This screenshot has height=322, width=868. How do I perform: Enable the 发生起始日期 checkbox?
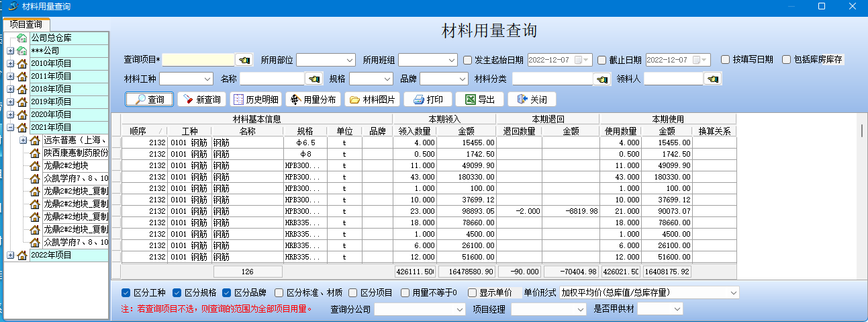tap(468, 60)
